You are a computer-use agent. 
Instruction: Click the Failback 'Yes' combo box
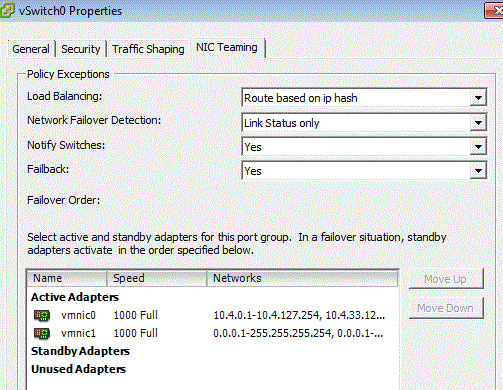364,171
